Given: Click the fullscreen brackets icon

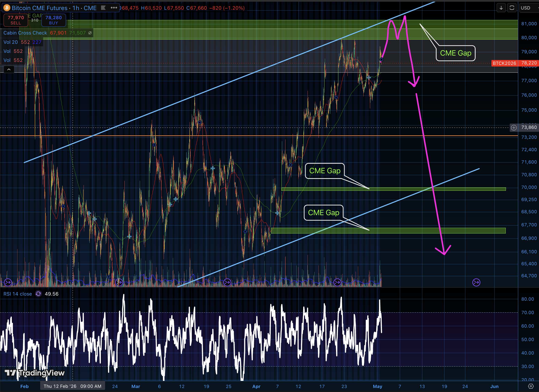Looking at the screenshot, I should (512, 8).
